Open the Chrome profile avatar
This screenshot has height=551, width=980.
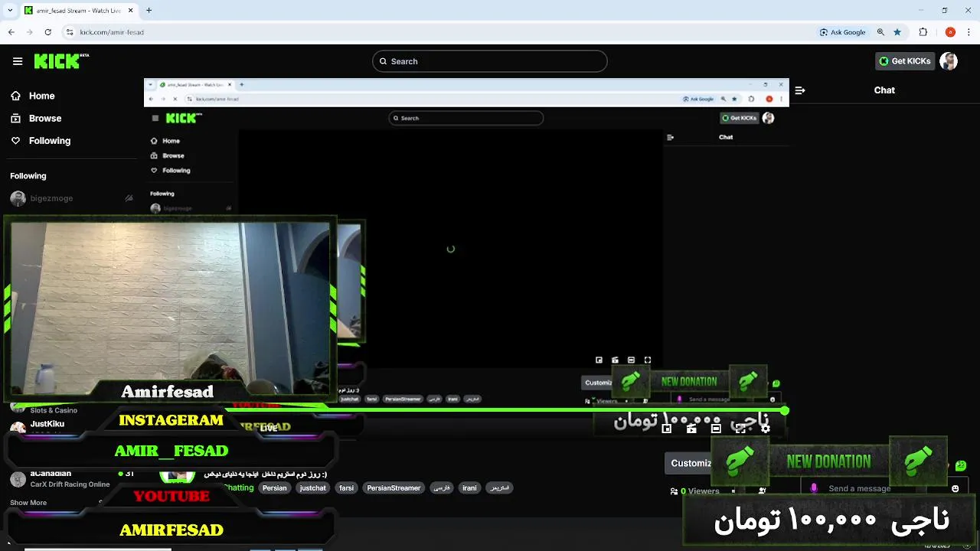pyautogui.click(x=950, y=32)
